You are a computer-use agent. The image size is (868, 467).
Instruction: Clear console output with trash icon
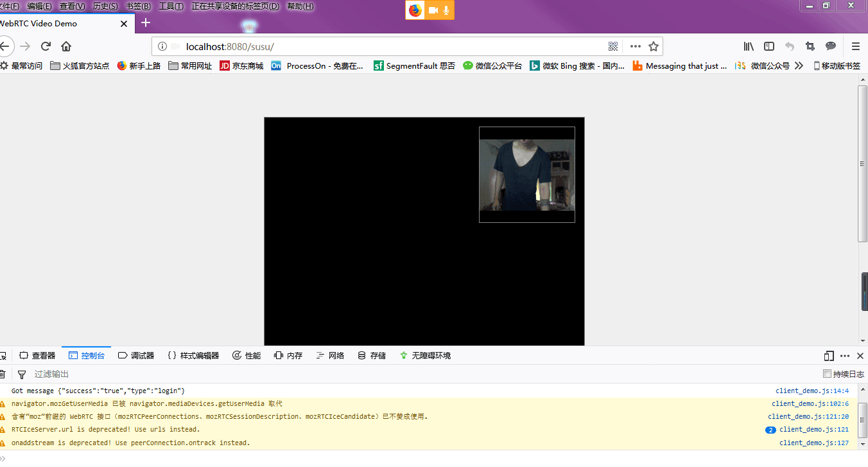(2, 374)
